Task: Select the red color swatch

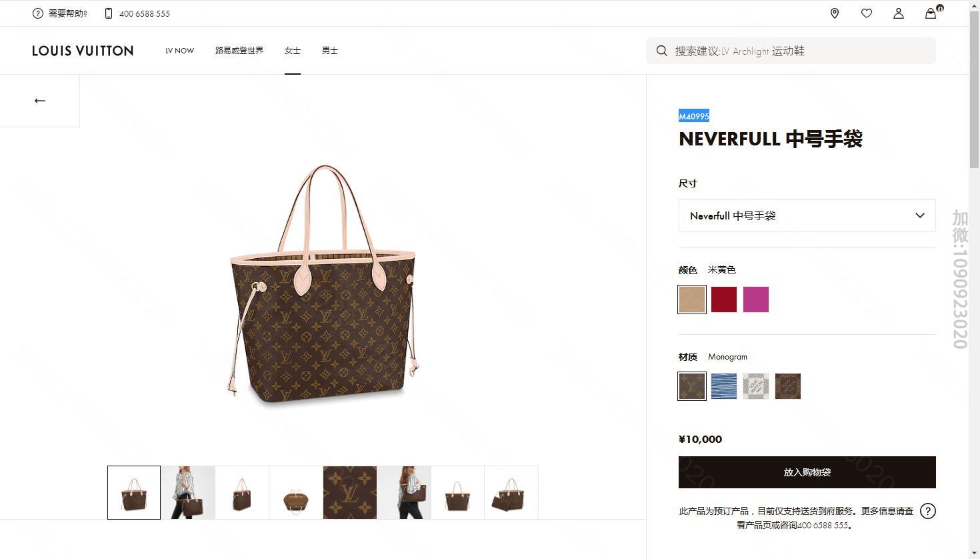Action: (724, 300)
